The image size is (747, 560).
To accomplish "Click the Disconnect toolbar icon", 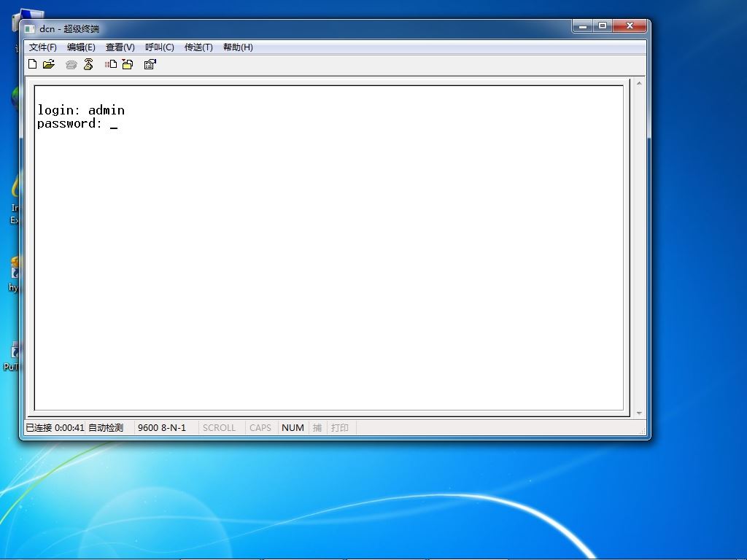I will point(88,64).
